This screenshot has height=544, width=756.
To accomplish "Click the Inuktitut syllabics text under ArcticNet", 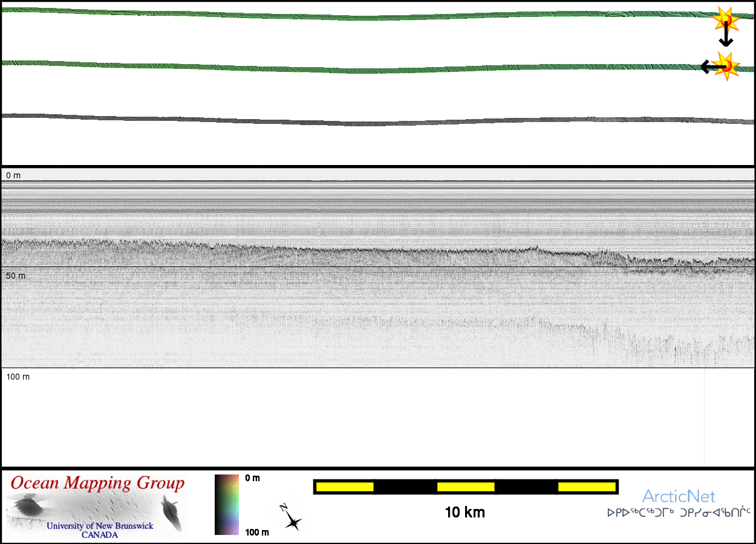I will [679, 513].
